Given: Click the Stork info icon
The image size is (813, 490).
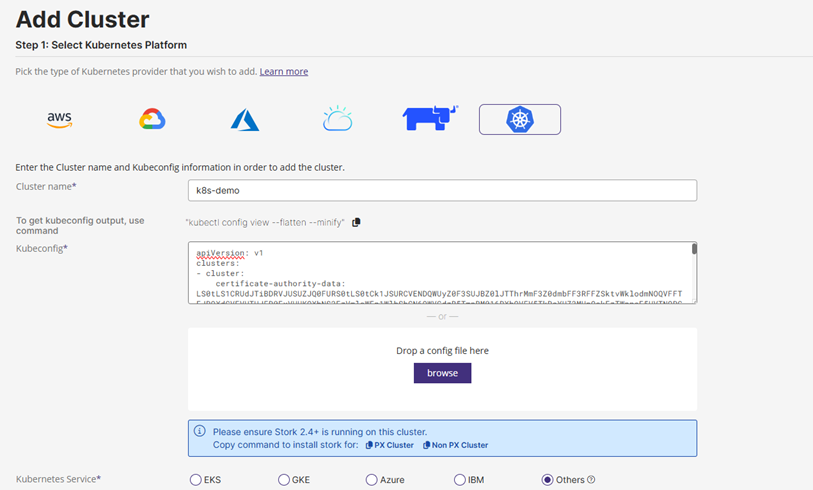Looking at the screenshot, I should (200, 431).
